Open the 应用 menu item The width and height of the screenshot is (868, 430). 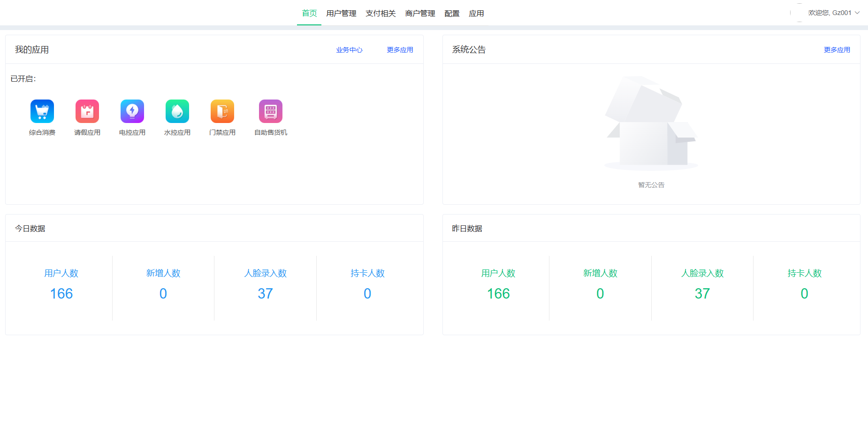[476, 13]
